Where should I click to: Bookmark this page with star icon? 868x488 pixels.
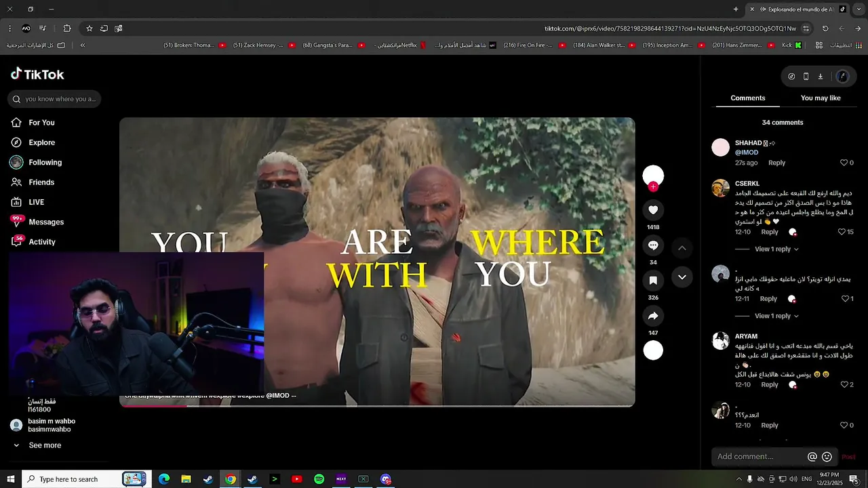89,28
